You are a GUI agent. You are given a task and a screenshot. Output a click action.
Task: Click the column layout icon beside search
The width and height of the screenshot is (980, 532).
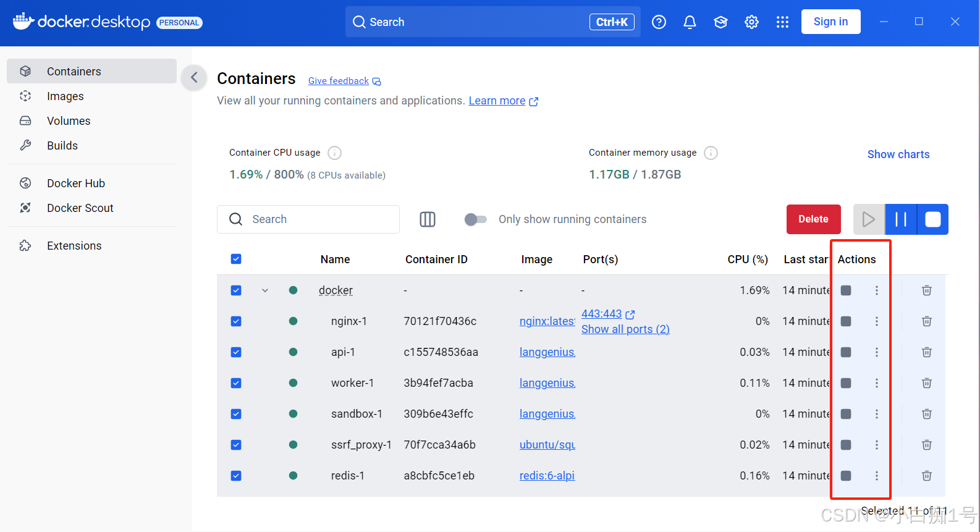pyautogui.click(x=428, y=219)
